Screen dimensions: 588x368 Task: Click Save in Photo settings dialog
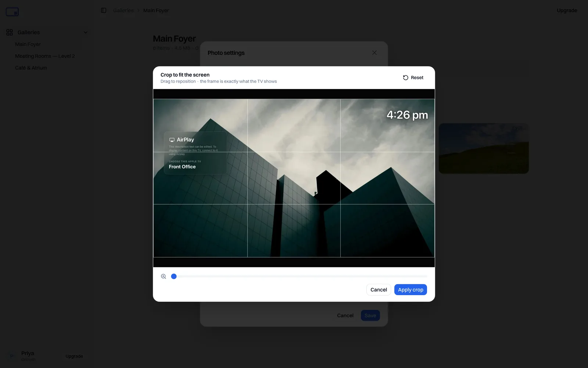tap(370, 315)
